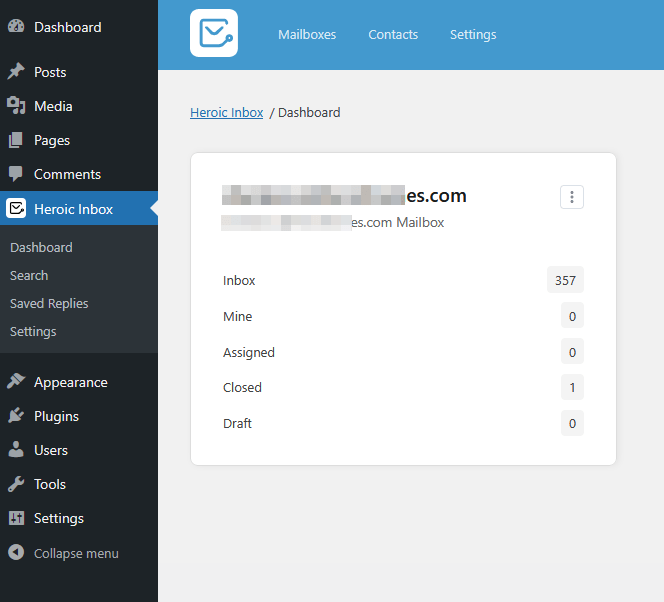Open the Assigned folder row
Image resolution: width=664 pixels, height=602 pixels.
403,352
